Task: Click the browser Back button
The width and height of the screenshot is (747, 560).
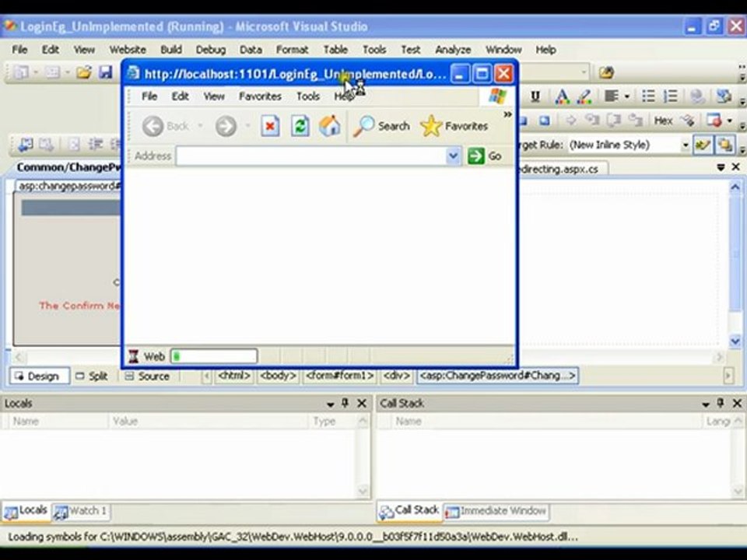Action: [166, 126]
